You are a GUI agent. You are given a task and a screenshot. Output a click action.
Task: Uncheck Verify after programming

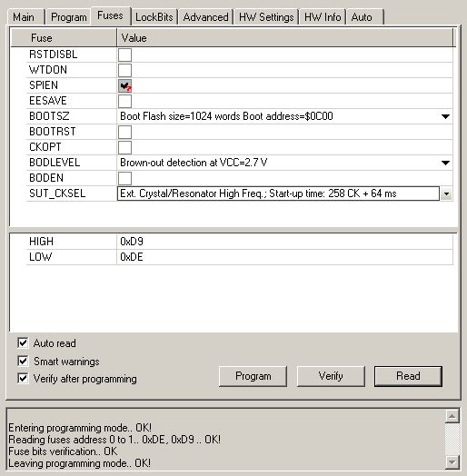click(x=23, y=379)
